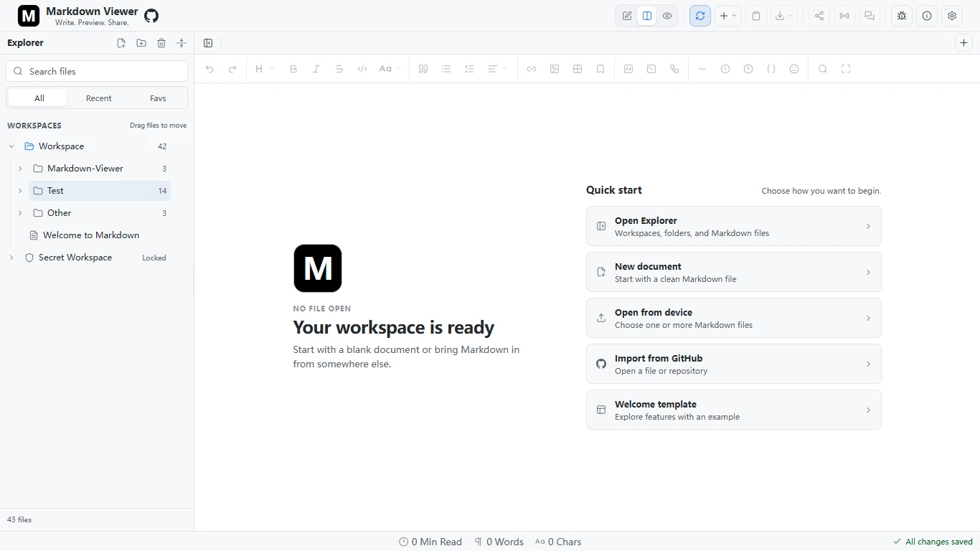Insert a hyperlink with the link icon

click(532, 69)
